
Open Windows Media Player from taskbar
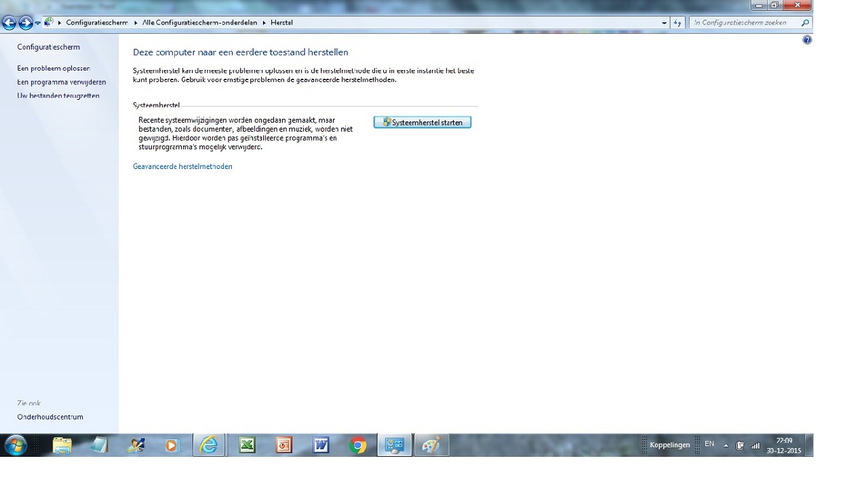172,445
